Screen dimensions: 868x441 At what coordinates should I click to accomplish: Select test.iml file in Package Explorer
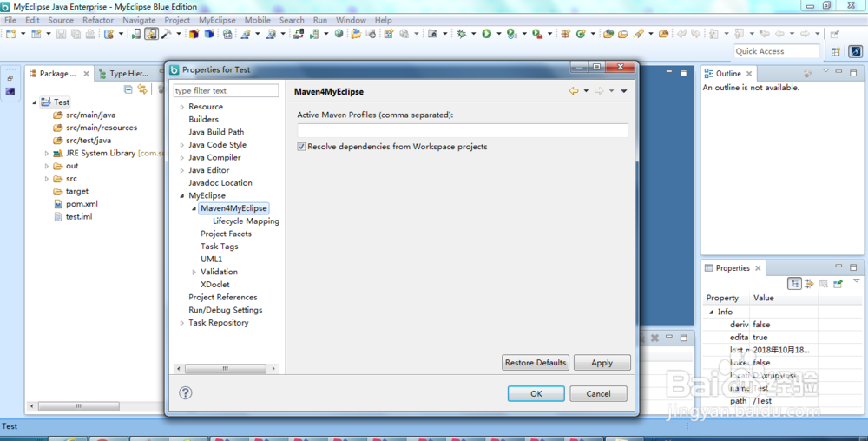coord(79,217)
